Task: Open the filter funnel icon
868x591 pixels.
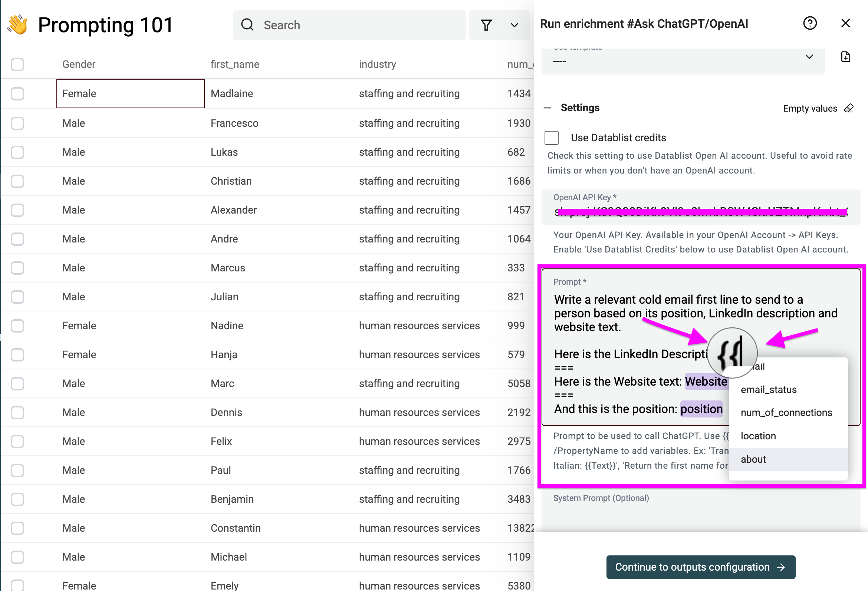Action: pos(486,24)
